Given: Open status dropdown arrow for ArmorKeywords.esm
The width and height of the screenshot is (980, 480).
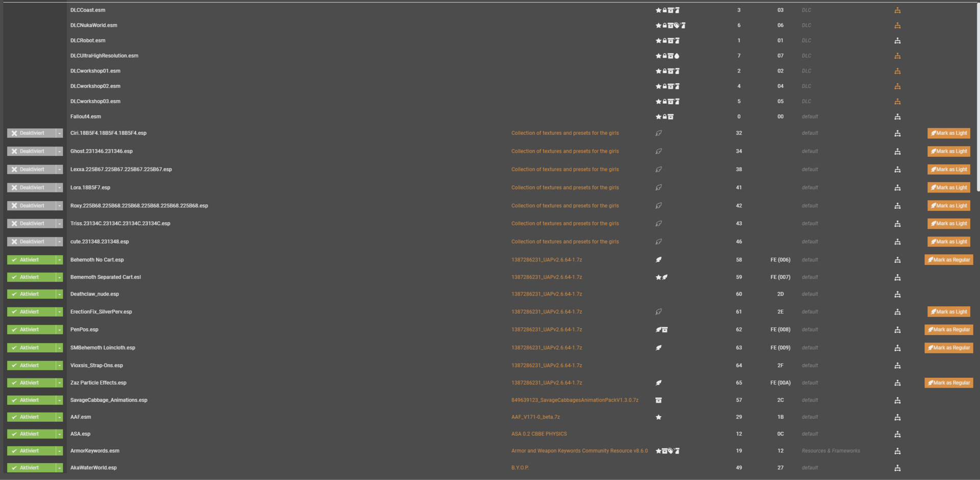Looking at the screenshot, I should [x=59, y=451].
